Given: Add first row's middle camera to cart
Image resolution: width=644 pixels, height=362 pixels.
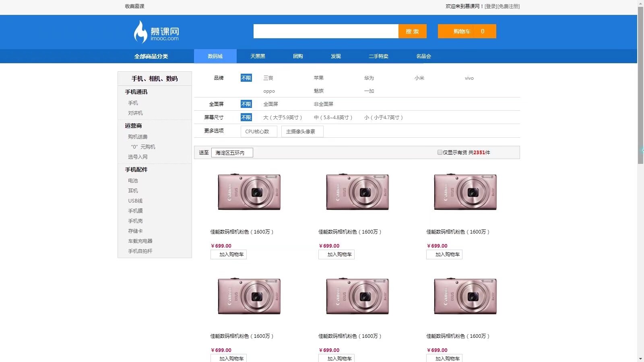Looking at the screenshot, I should [x=336, y=254].
